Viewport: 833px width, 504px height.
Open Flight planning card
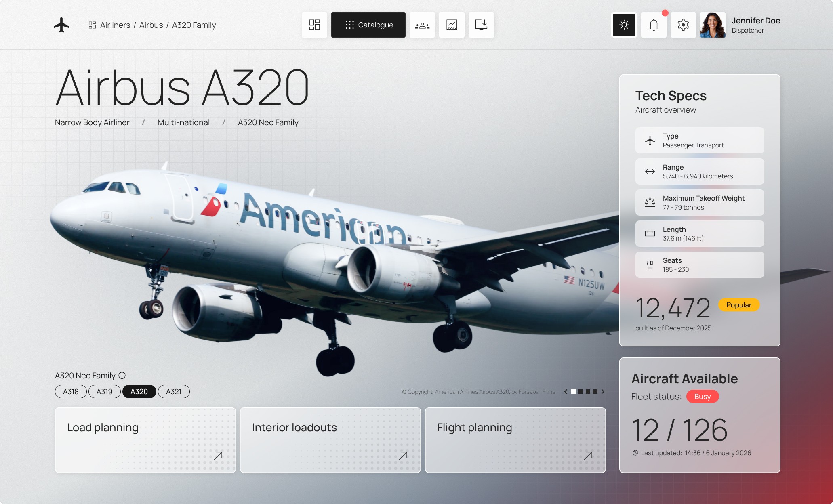pos(515,440)
